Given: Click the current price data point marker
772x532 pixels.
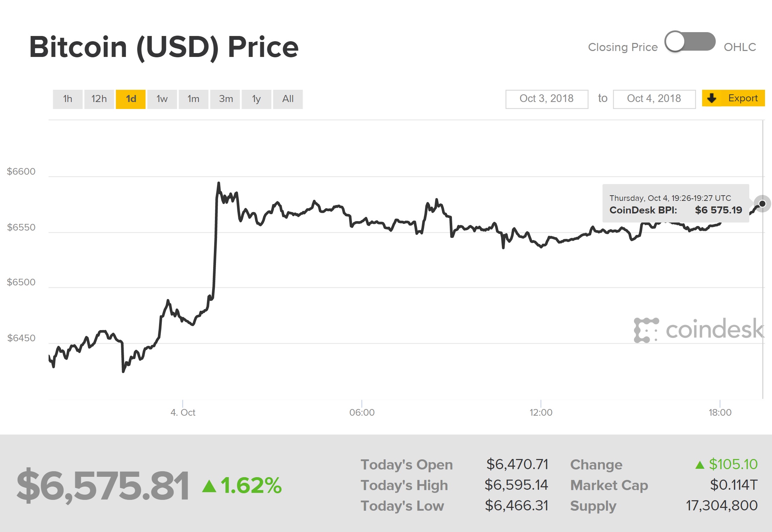Looking at the screenshot, I should click(762, 204).
